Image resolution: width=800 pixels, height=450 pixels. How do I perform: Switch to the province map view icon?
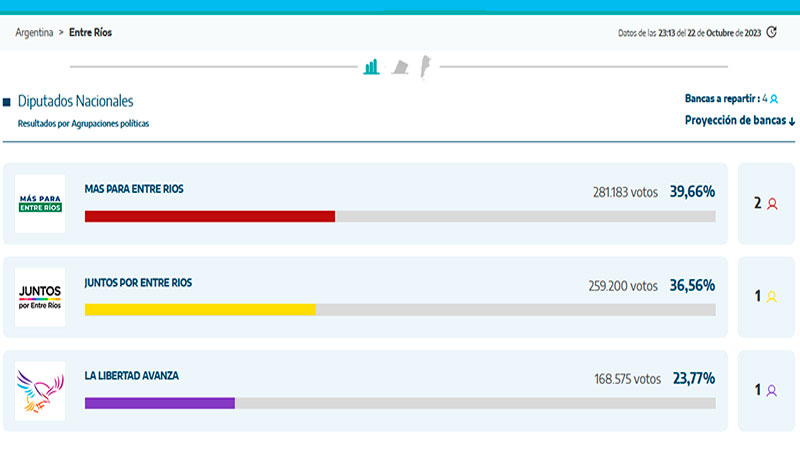[x=399, y=67]
